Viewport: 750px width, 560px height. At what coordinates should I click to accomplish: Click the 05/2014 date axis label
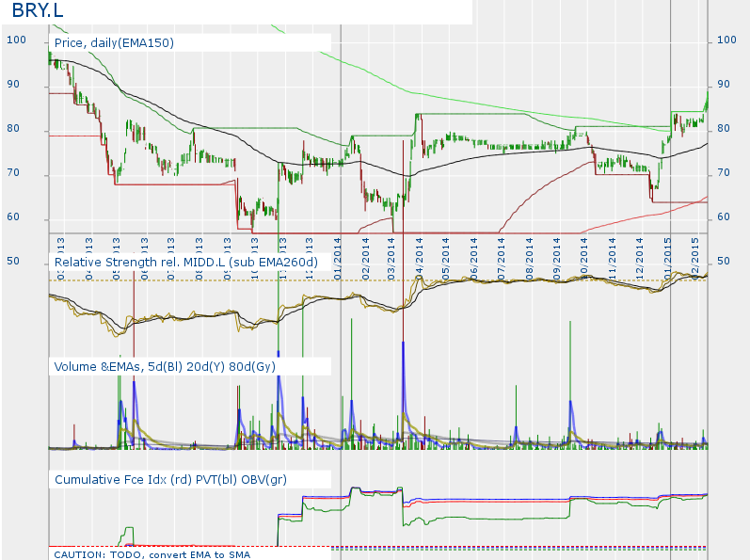[x=446, y=258]
